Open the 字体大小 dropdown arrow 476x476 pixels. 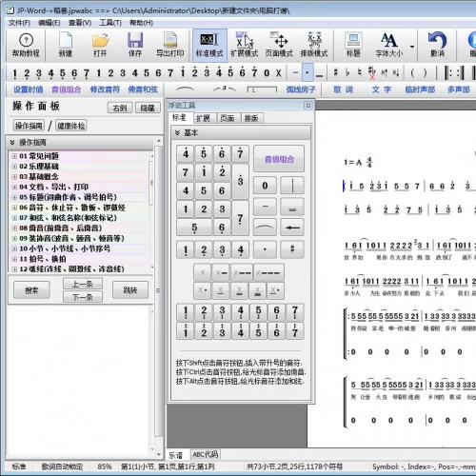[412, 47]
